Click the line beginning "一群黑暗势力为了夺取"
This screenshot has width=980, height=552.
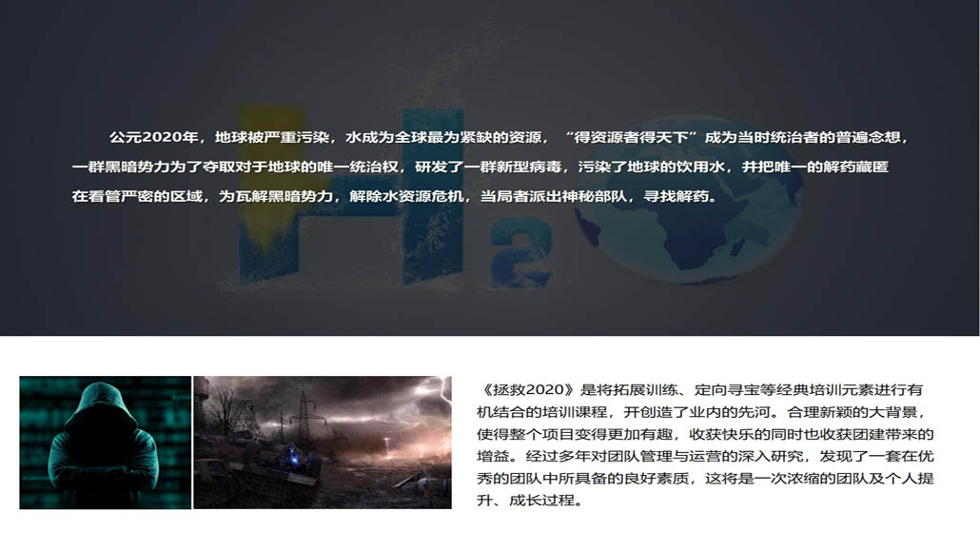pos(480,167)
